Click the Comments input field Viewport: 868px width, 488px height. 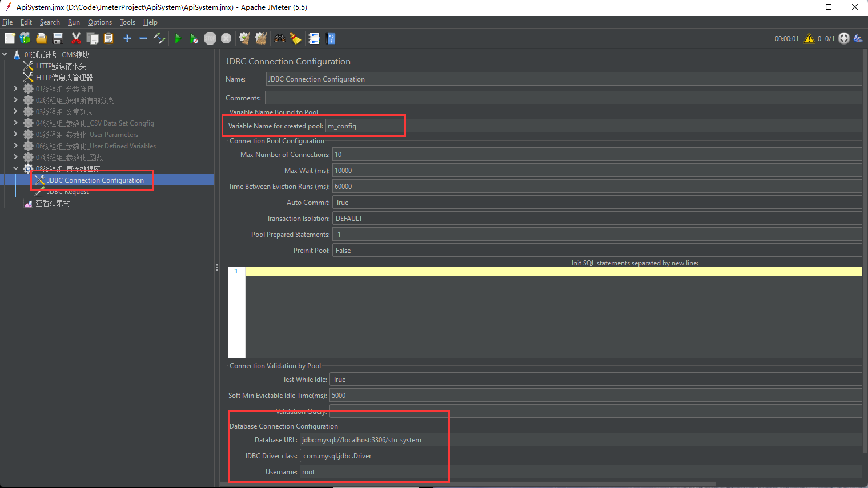564,98
